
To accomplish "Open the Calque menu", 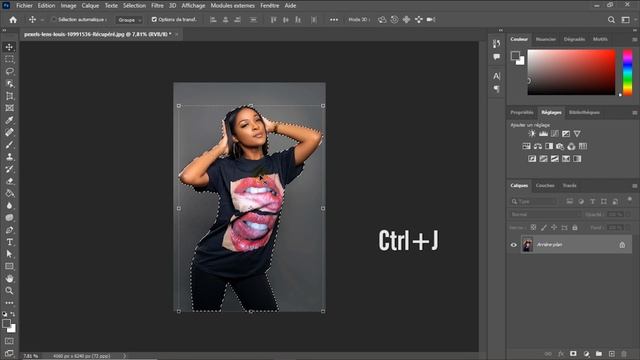I will (90, 6).
